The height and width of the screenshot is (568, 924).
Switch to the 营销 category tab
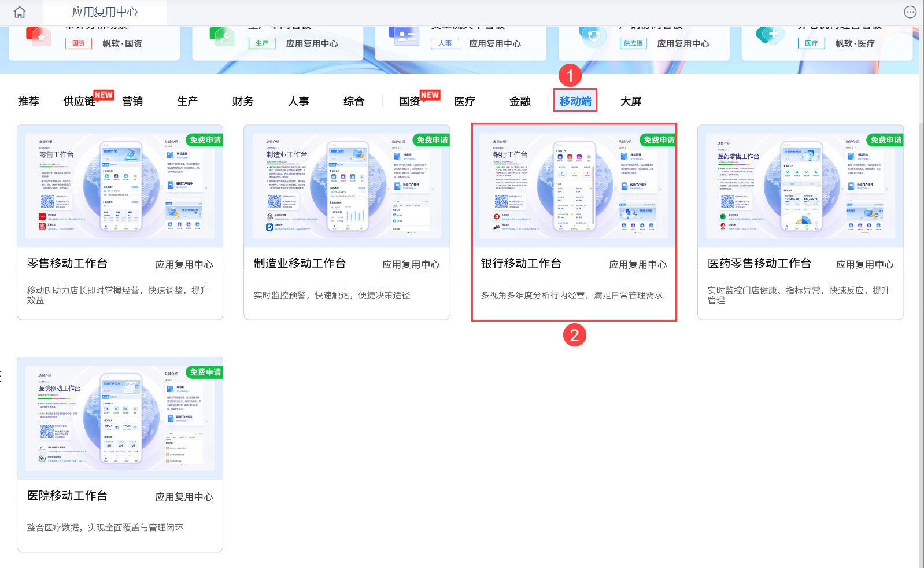tap(132, 101)
